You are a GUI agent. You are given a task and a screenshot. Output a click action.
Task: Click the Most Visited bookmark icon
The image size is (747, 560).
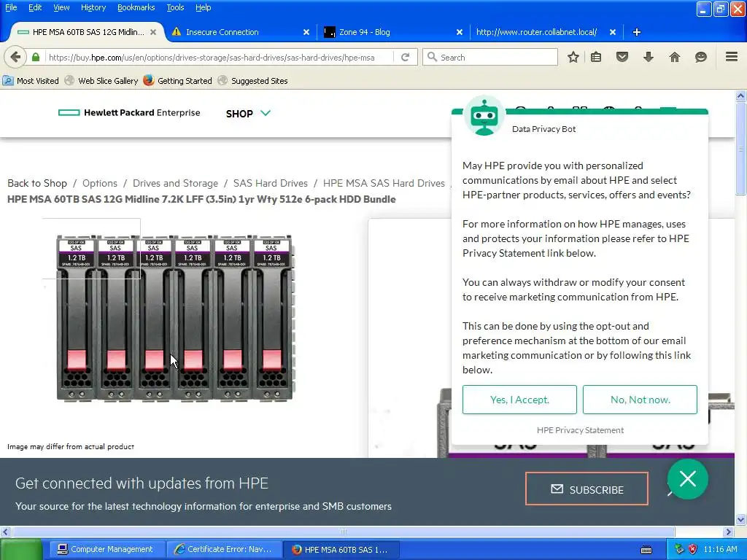tap(8, 80)
